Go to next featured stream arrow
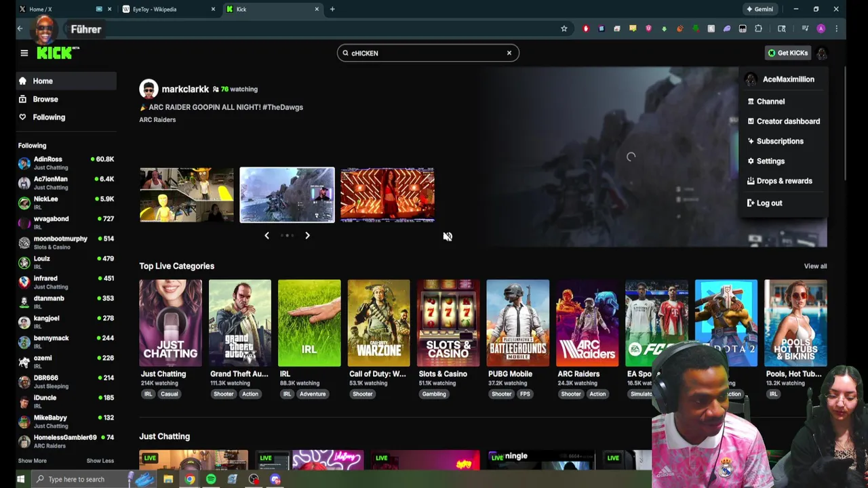The height and width of the screenshot is (488, 868). coord(307,235)
